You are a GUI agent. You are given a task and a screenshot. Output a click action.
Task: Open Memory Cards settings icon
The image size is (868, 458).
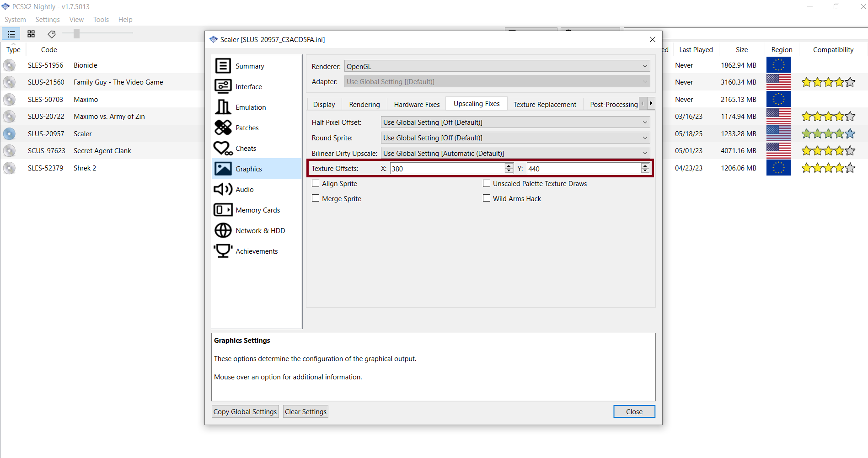[x=223, y=210]
